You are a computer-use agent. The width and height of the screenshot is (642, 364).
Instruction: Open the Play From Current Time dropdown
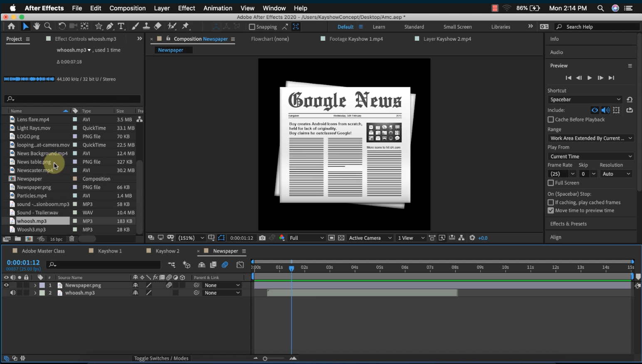(590, 156)
